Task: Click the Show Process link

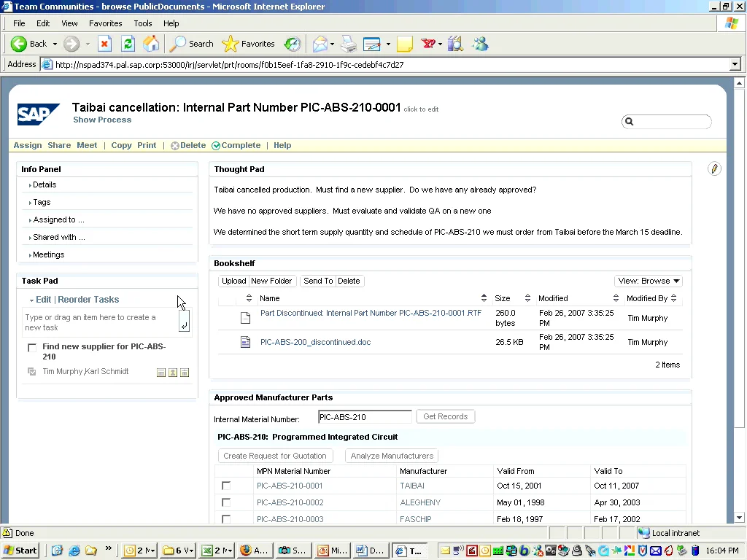Action: (x=102, y=120)
